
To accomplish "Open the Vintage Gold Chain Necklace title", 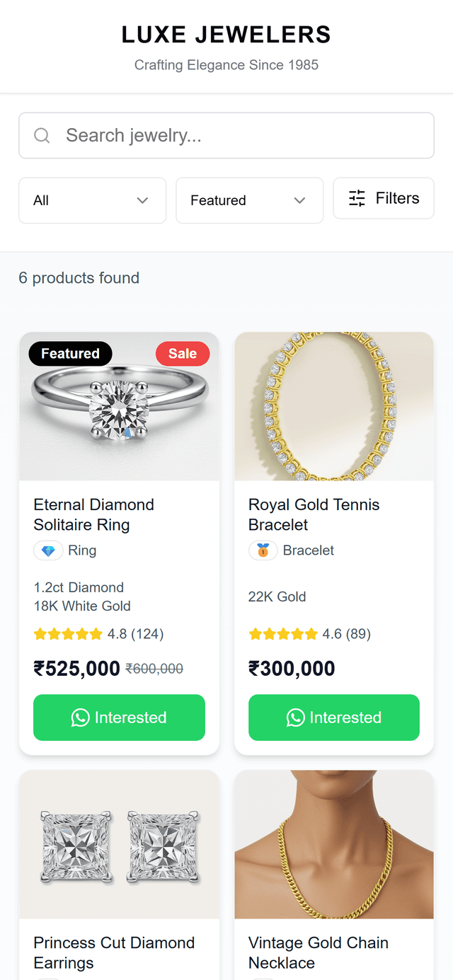I will point(319,952).
